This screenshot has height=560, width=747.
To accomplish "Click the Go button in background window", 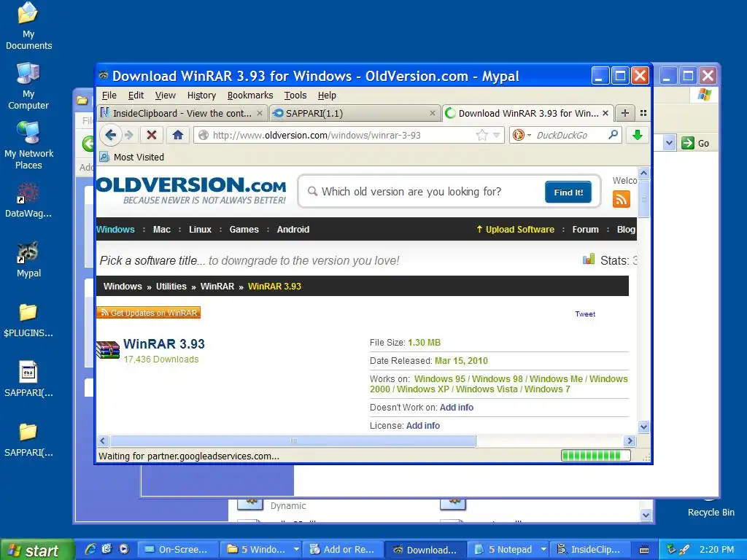I will [x=695, y=143].
